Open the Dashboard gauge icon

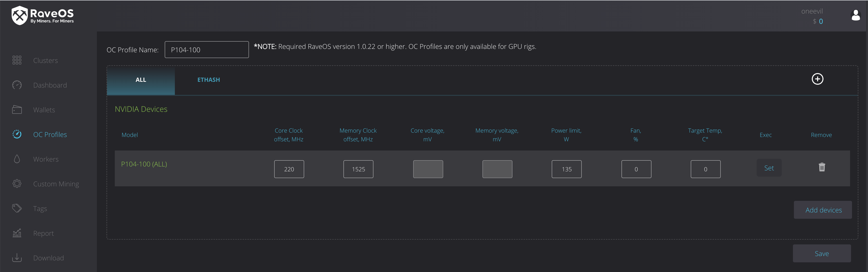17,85
